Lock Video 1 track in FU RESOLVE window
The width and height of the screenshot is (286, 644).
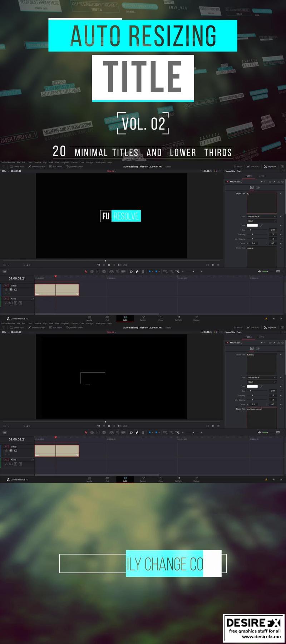(6, 290)
